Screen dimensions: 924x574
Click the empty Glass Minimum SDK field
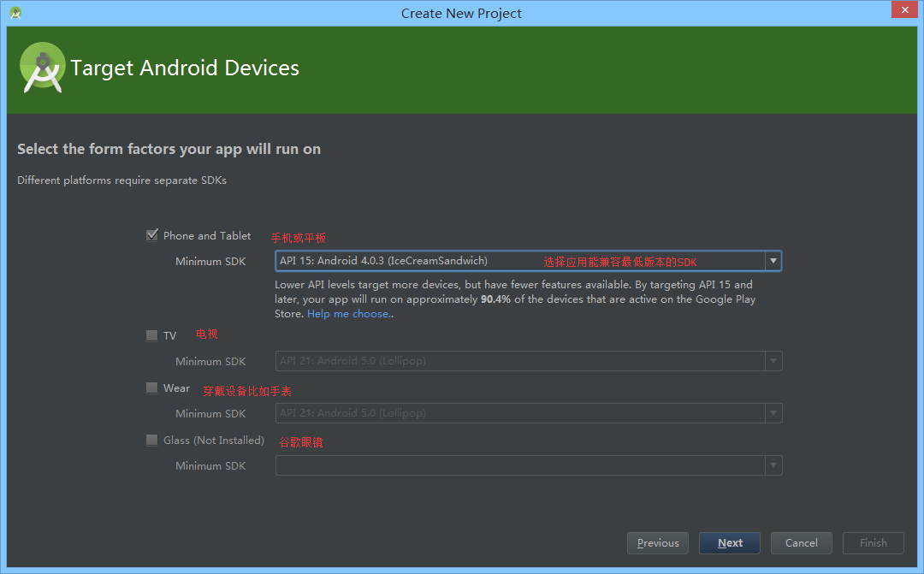(513, 465)
